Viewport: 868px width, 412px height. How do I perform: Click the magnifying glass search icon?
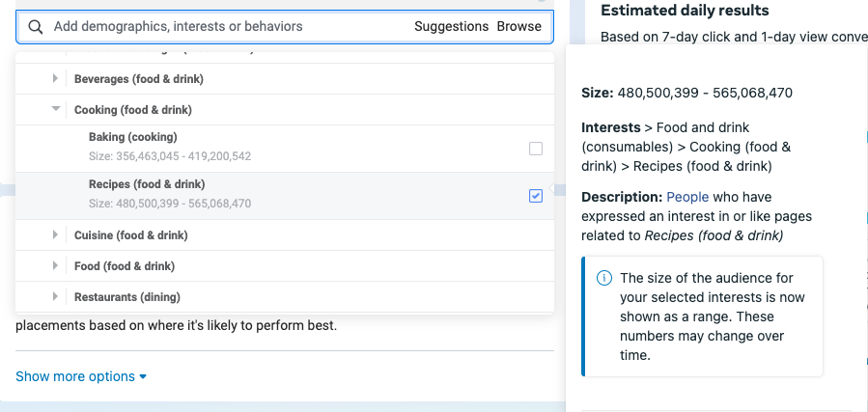tap(36, 27)
